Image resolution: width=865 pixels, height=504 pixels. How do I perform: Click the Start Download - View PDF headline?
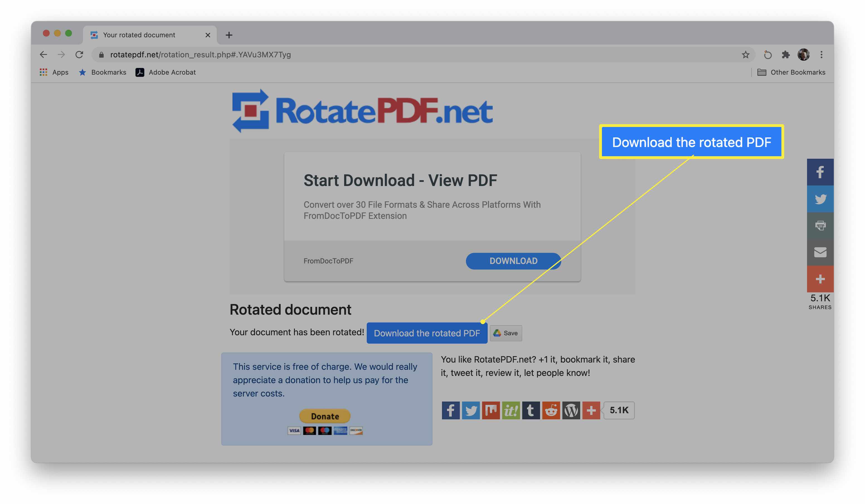pos(400,180)
